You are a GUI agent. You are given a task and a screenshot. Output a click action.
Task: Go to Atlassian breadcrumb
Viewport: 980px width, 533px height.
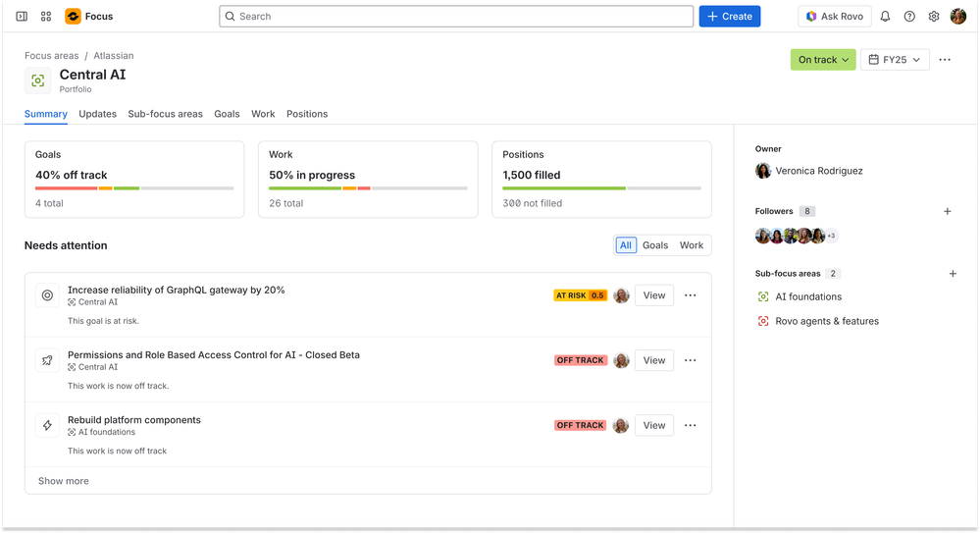point(114,56)
